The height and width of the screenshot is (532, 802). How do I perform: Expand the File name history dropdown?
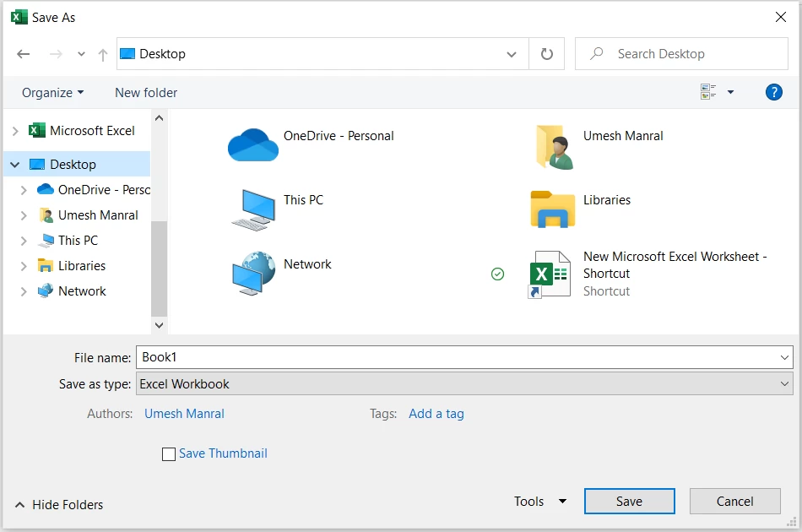tap(784, 357)
